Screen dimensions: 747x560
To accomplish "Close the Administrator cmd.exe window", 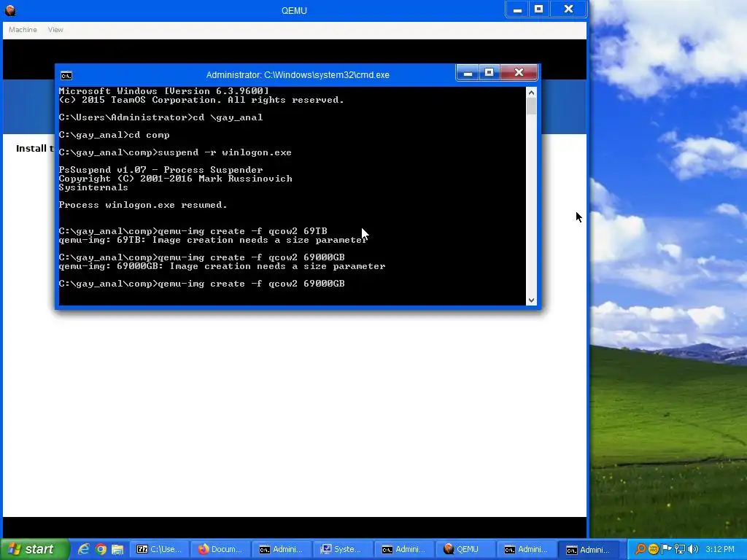I will (x=519, y=73).
